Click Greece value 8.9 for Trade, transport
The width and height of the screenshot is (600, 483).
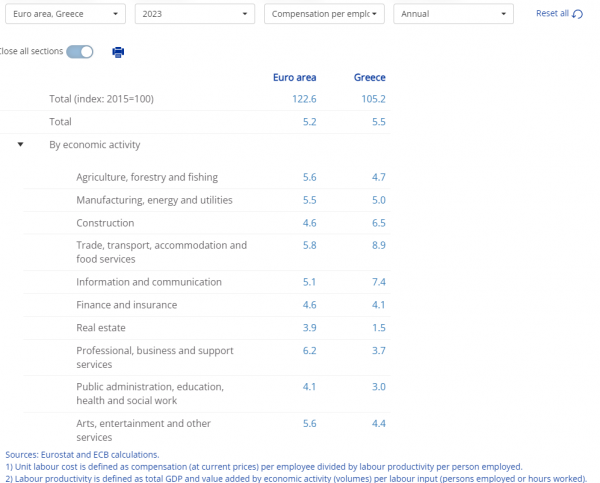(377, 245)
